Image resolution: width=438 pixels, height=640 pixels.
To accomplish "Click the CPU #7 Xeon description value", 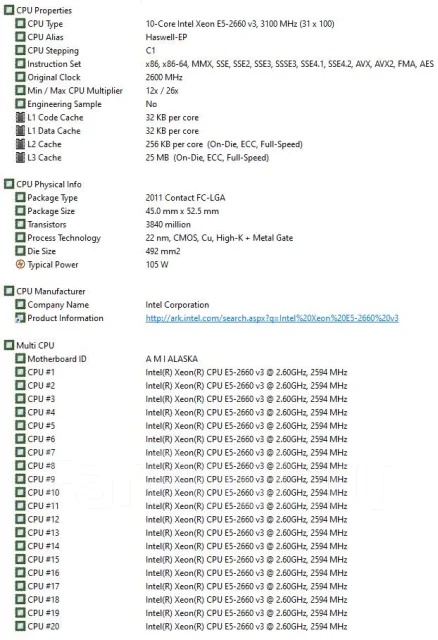I will click(246, 452).
